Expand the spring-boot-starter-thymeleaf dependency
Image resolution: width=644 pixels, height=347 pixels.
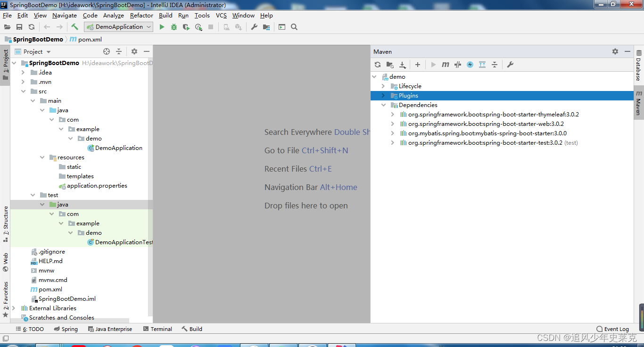393,115
